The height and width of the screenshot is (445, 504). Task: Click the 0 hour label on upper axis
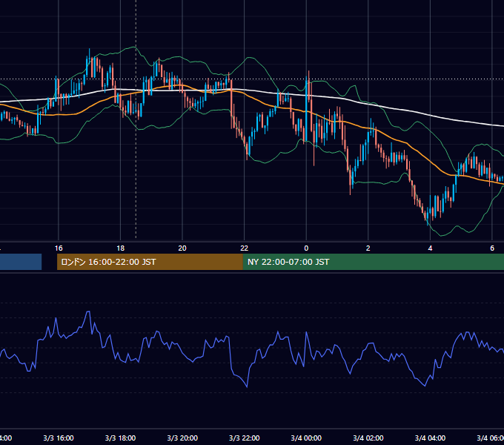tap(306, 248)
